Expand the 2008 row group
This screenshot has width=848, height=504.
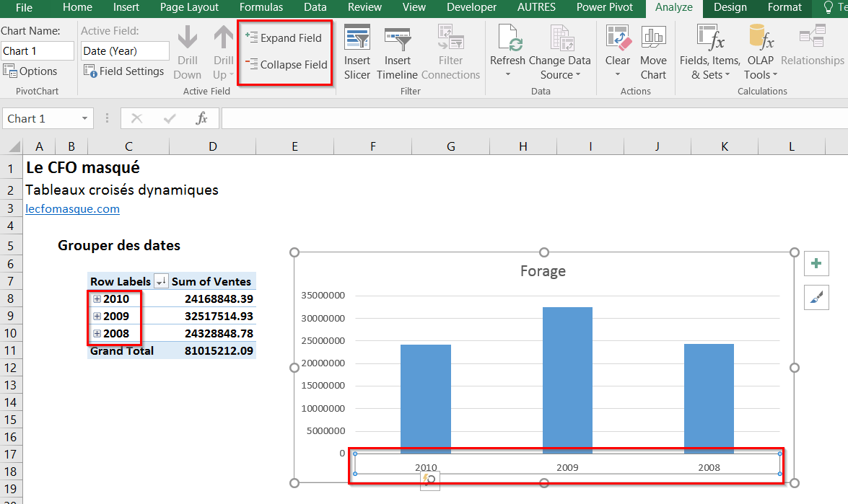[x=97, y=333]
